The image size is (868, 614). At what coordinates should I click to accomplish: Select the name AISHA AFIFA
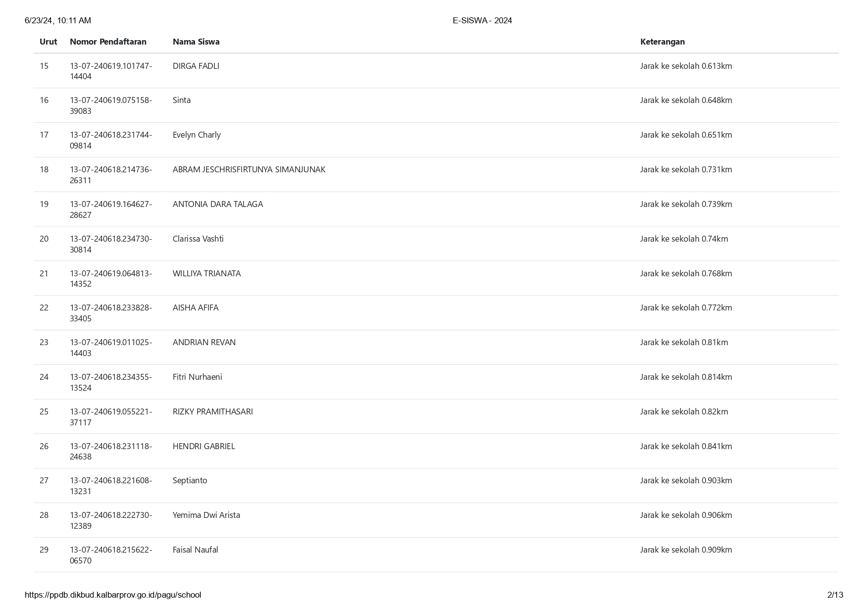[195, 307]
